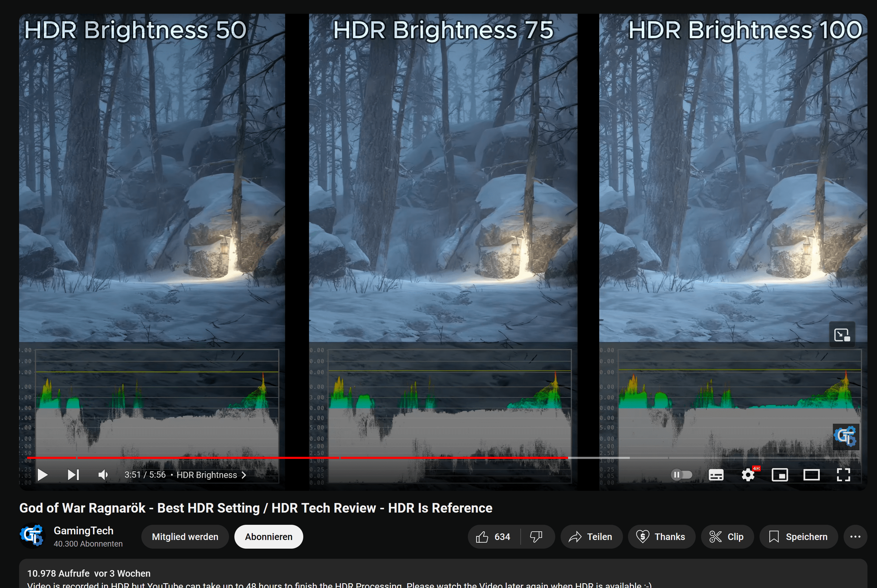Switch to miniplayer mode
Screen dimensions: 877x588
779,475
